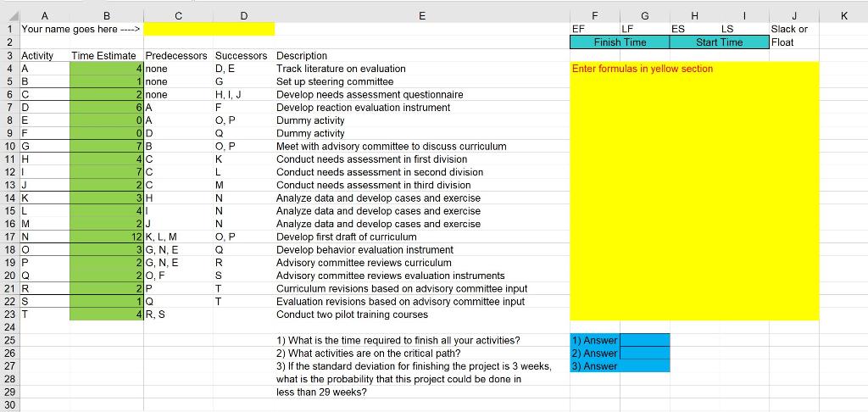Click 'Develop behavior evaluation instrument' cell
868x412 pixels.
coord(422,250)
